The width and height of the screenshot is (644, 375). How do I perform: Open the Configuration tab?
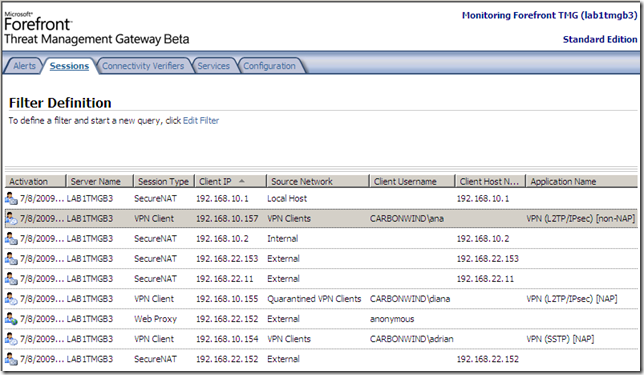tap(269, 66)
